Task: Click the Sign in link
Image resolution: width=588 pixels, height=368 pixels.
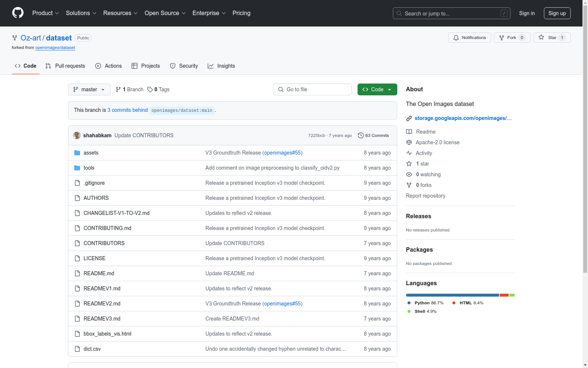Action: coord(527,13)
